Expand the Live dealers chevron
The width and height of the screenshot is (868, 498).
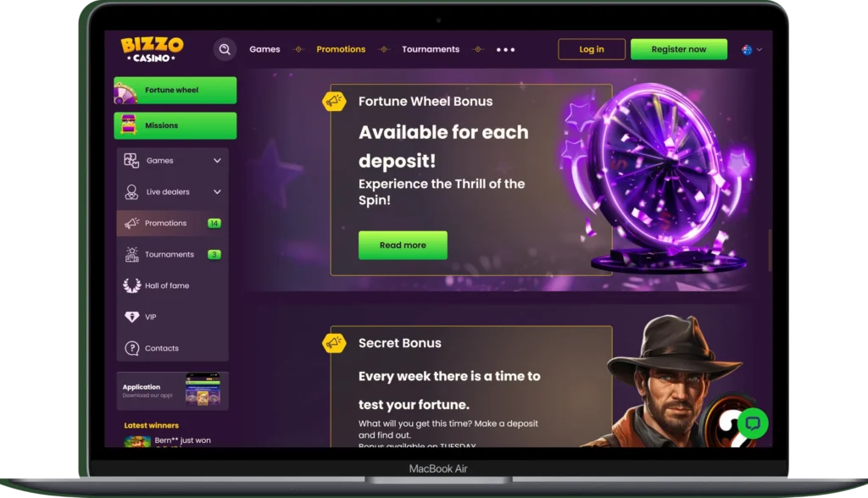point(217,191)
